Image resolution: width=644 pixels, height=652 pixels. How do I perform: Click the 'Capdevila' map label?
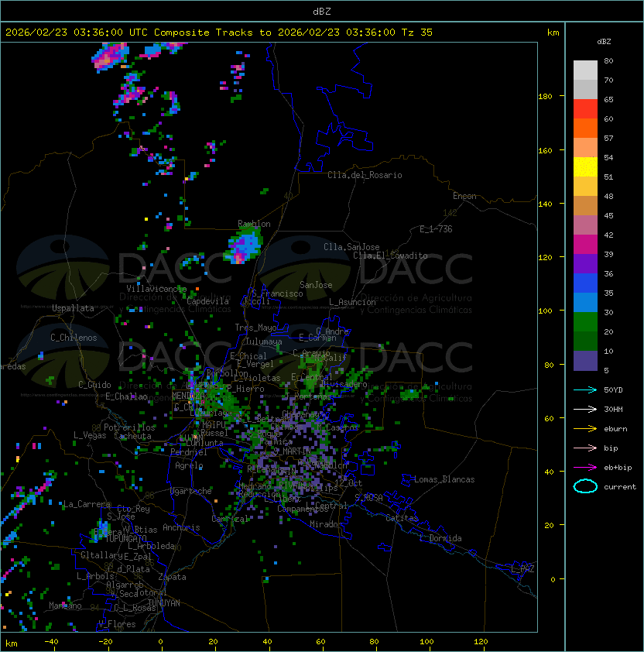click(207, 301)
